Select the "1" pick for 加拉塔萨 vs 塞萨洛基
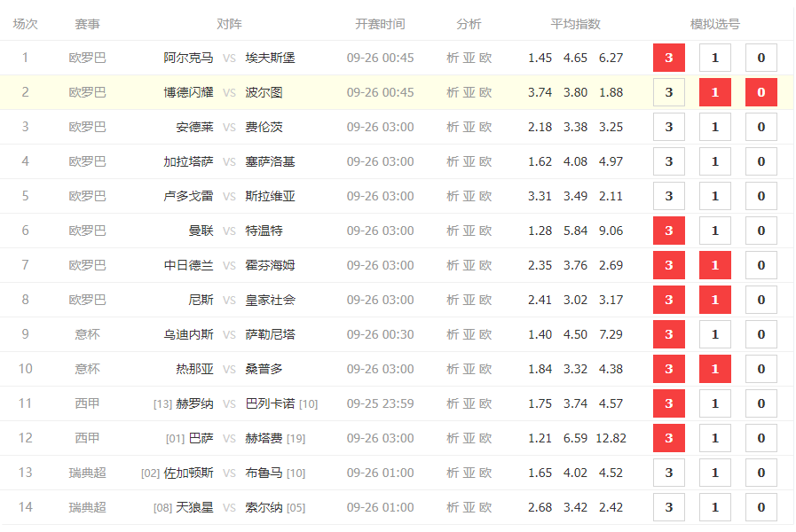The image size is (796, 532). [714, 161]
